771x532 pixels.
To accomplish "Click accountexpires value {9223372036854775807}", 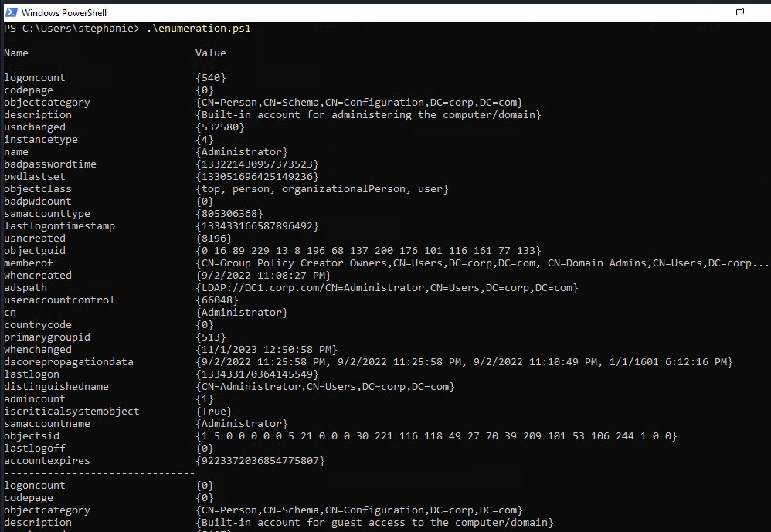I will tap(260, 461).
